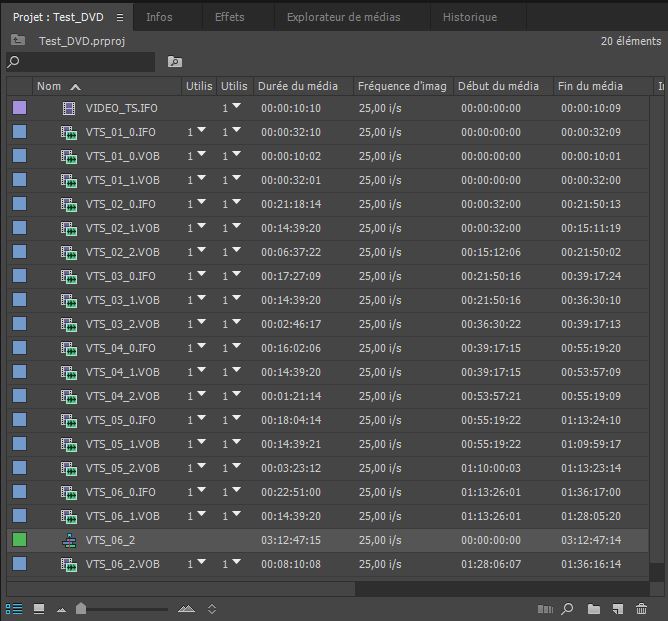Click the violet label swatch of VIDEO_TS.IFO
This screenshot has width=668, height=621.
click(x=19, y=108)
